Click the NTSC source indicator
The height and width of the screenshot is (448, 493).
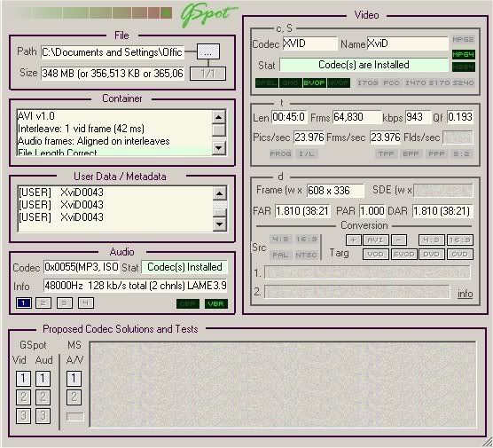[306, 255]
